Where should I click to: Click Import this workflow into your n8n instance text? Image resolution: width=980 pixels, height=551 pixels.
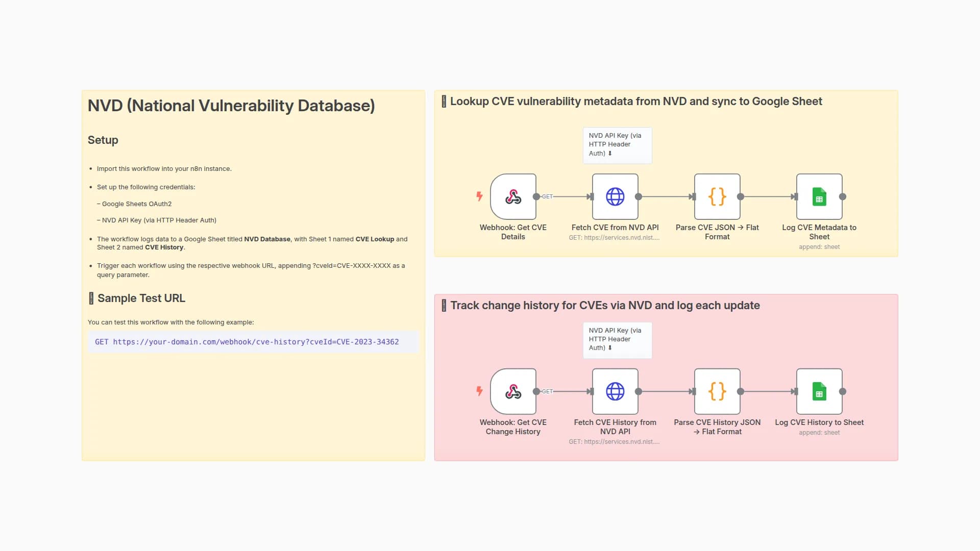tap(164, 168)
